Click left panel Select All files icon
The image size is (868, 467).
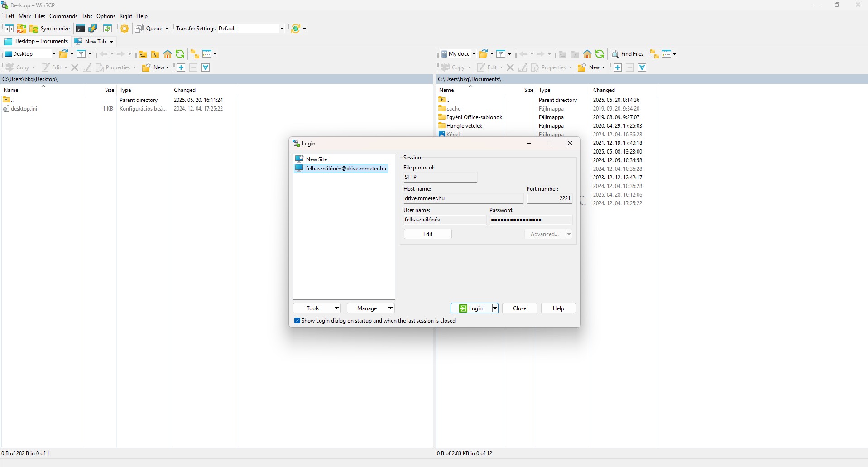(206, 67)
